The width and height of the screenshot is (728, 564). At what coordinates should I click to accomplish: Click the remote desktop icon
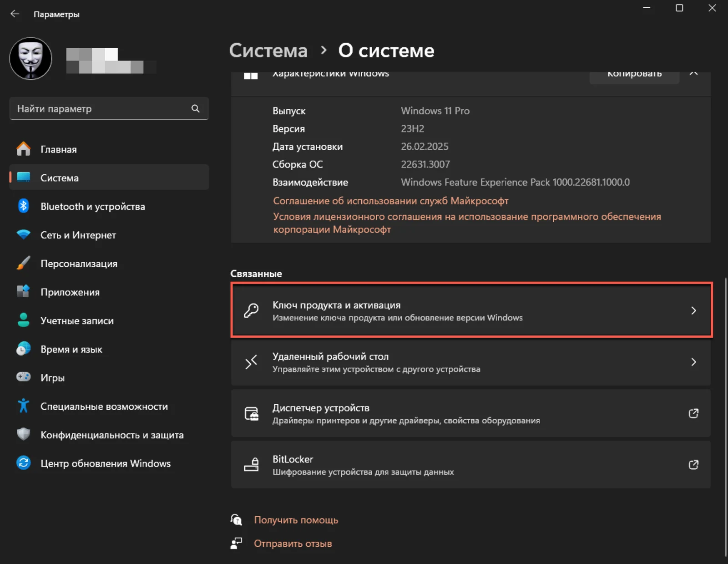tap(251, 362)
